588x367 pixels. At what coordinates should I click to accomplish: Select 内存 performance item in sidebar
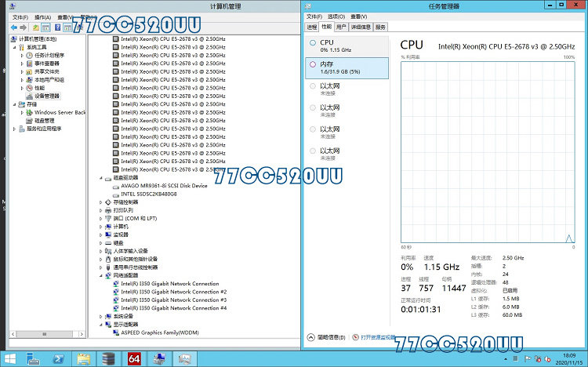[x=347, y=68]
